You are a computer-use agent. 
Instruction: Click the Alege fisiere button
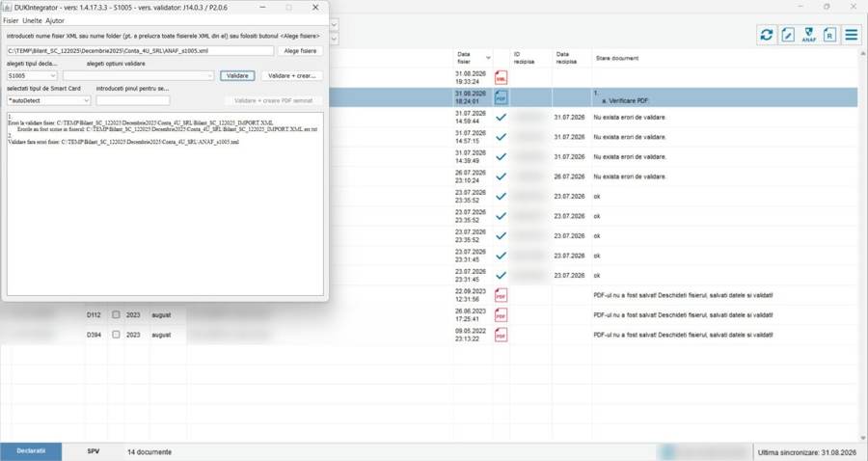coord(300,51)
